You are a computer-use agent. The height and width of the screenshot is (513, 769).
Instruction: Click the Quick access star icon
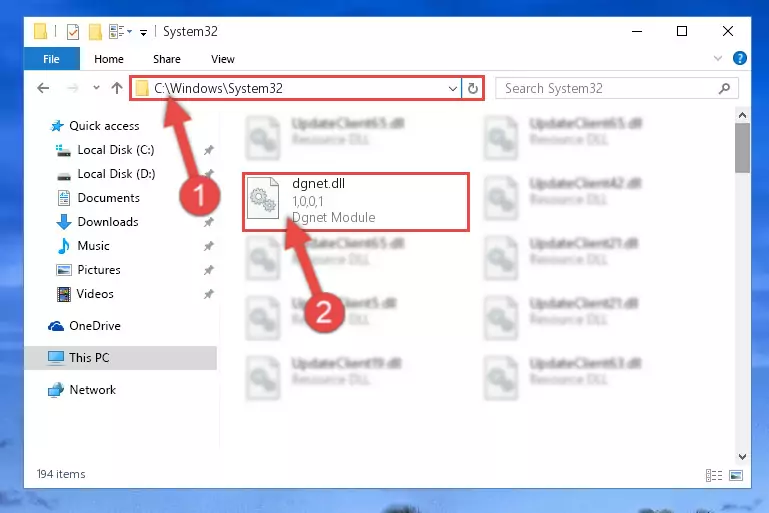(57, 126)
